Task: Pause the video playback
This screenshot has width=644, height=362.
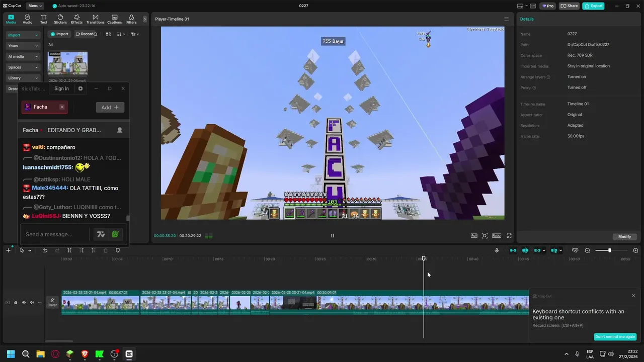Action: [x=333, y=235]
